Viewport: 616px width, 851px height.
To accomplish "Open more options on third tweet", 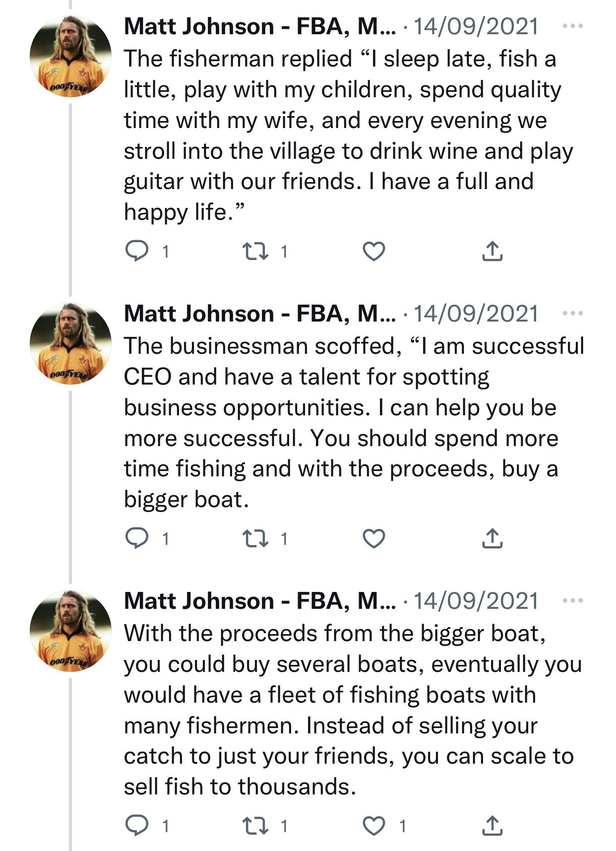I will pyautogui.click(x=573, y=600).
